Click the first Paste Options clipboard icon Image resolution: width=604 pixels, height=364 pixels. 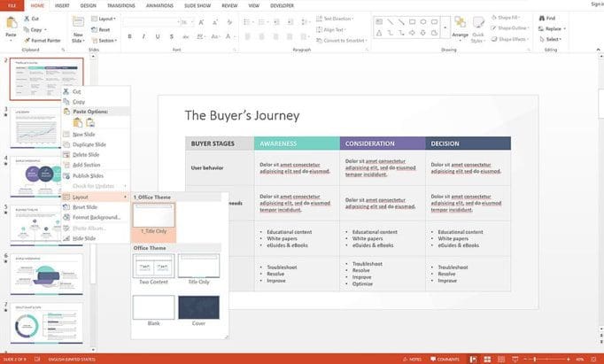pos(77,122)
